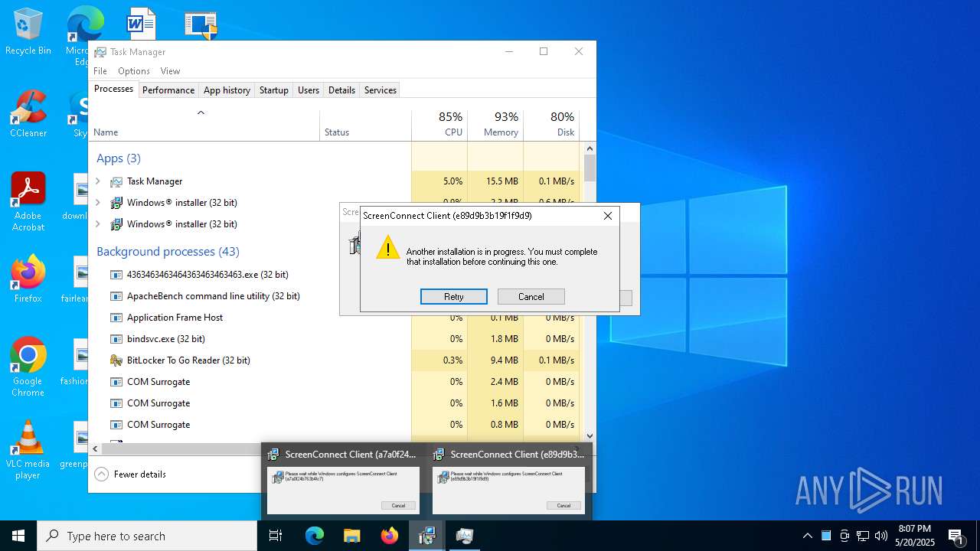Viewport: 980px width, 551px height.
Task: Click Cancel in ScreenConnect dialog
Action: 531,297
